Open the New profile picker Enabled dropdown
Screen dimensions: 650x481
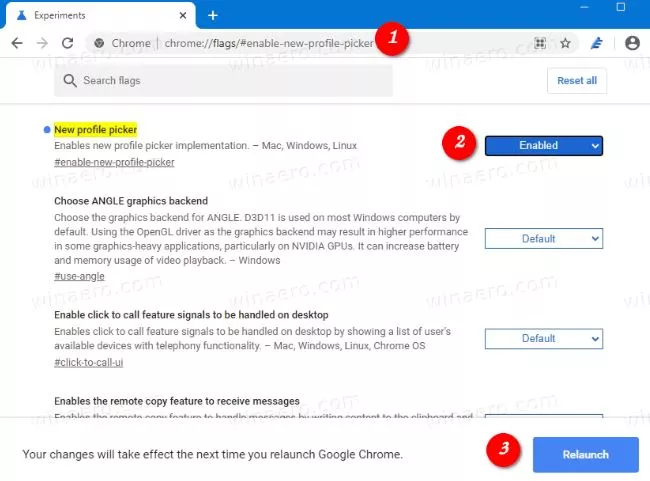click(x=544, y=146)
